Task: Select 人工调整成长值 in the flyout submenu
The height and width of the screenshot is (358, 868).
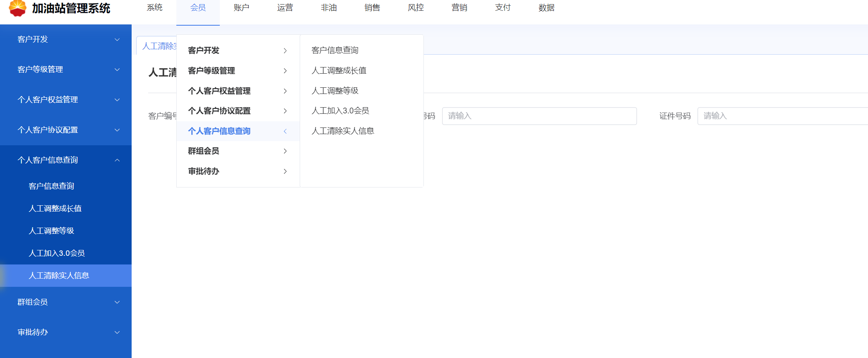Action: tap(339, 71)
